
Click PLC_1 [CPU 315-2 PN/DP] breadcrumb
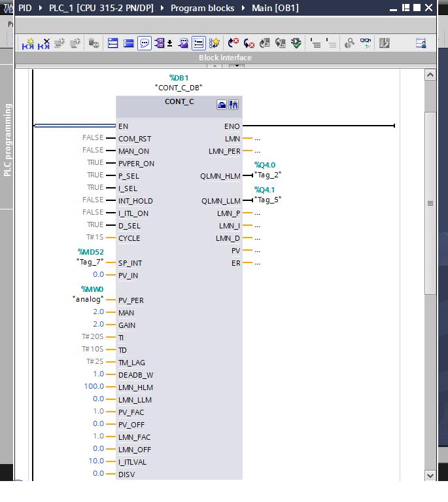click(x=101, y=8)
